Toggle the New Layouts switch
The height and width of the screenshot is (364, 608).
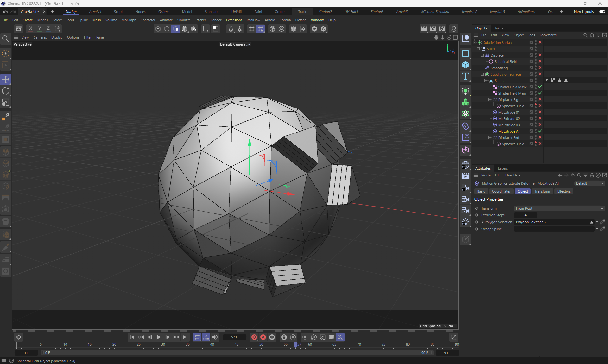[x=602, y=12]
